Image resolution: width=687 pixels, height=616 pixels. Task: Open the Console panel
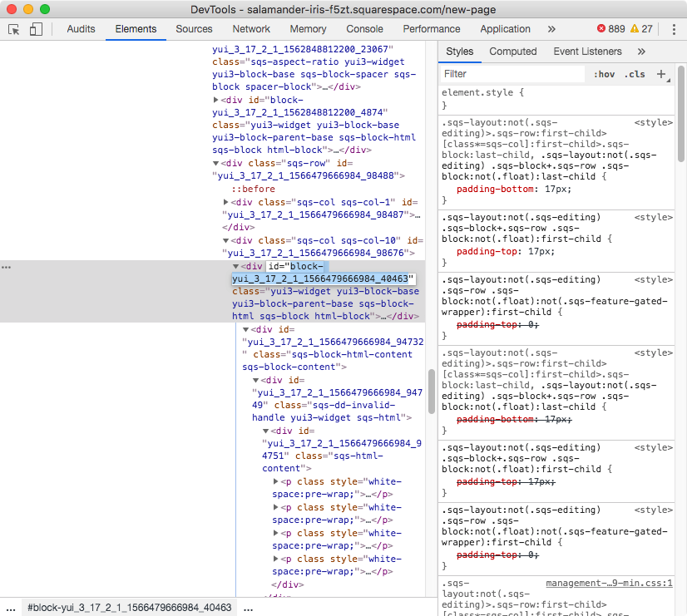[364, 29]
